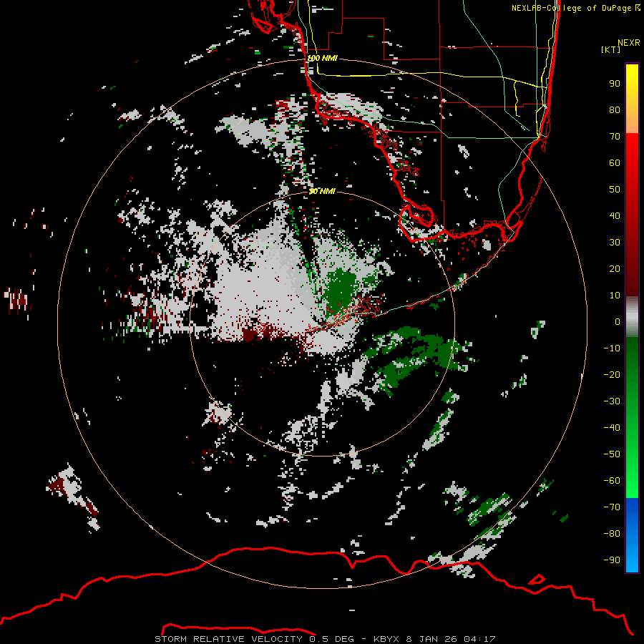Click the 90 value on the velocity scale
This screenshot has width=644, height=644.
click(x=615, y=84)
